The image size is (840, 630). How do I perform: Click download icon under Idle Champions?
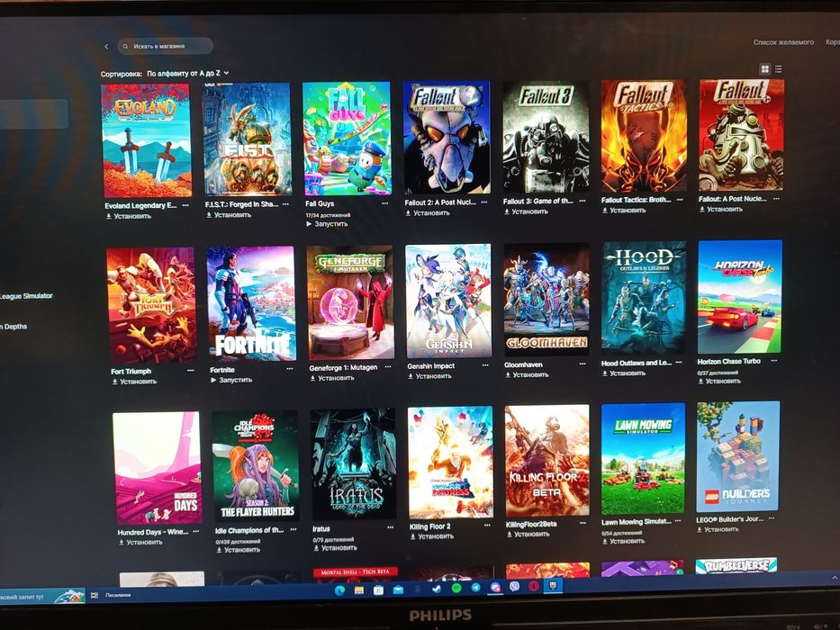click(219, 550)
